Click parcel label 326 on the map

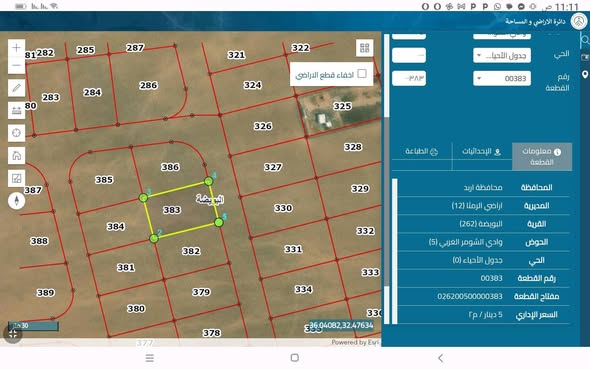(x=263, y=126)
